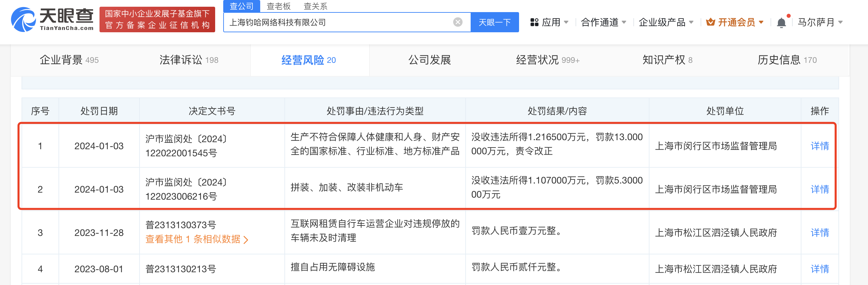This screenshot has height=285, width=868.
Task: Click the red 官方备案企业征信机构 badge
Action: point(157,19)
